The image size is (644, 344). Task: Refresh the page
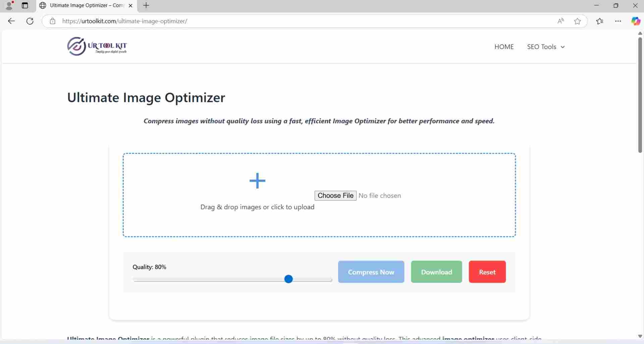(x=30, y=21)
